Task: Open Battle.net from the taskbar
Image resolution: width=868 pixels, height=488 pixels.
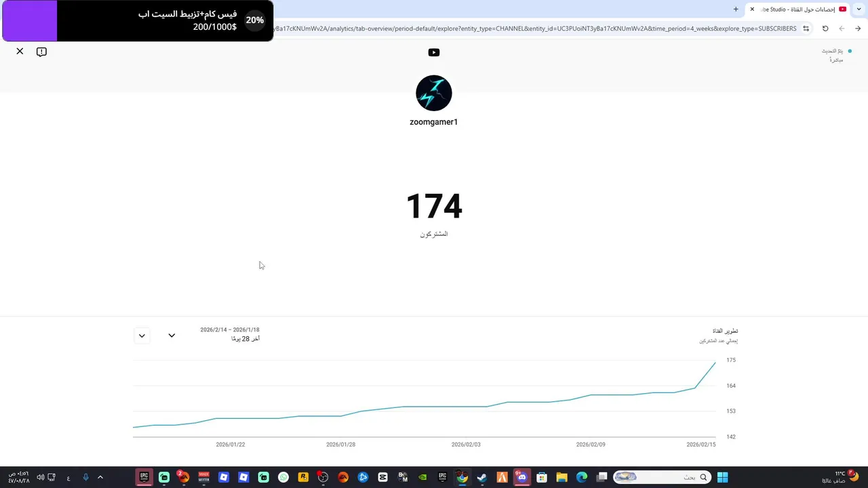Action: pos(363,477)
